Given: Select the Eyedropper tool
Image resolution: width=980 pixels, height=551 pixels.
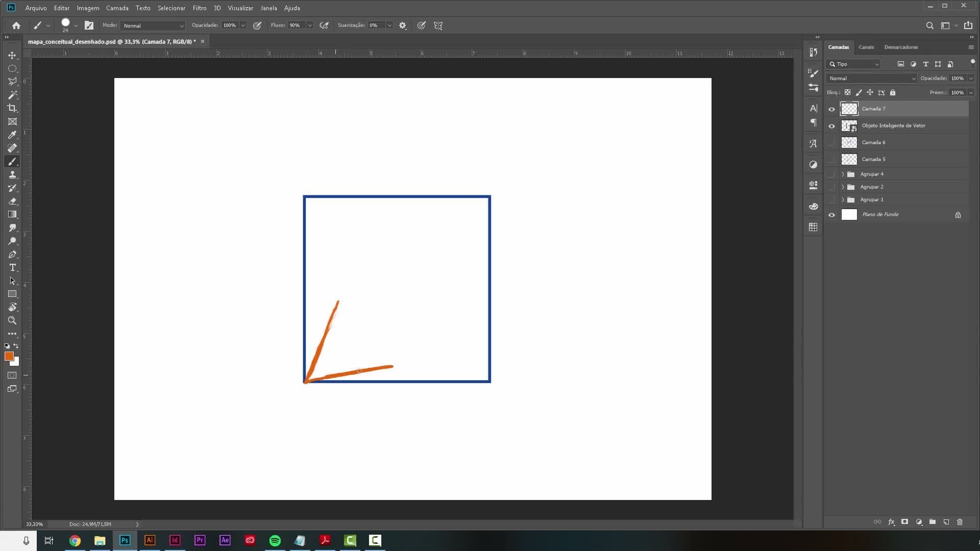Looking at the screenshot, I should coord(12,135).
